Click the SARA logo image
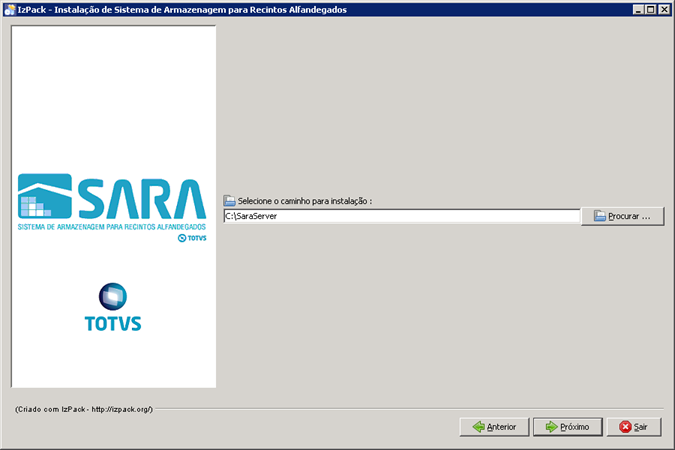The height and width of the screenshot is (450, 675). tap(112, 208)
